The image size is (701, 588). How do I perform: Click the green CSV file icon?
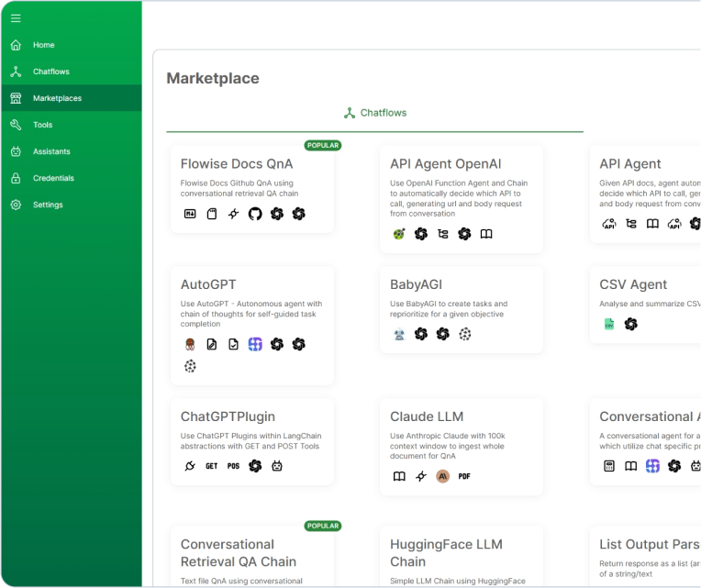(608, 324)
